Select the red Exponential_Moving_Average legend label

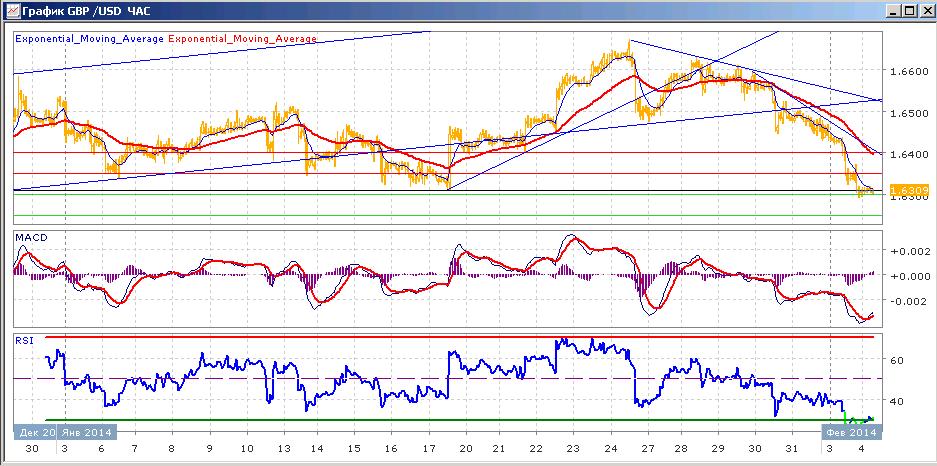pos(243,38)
